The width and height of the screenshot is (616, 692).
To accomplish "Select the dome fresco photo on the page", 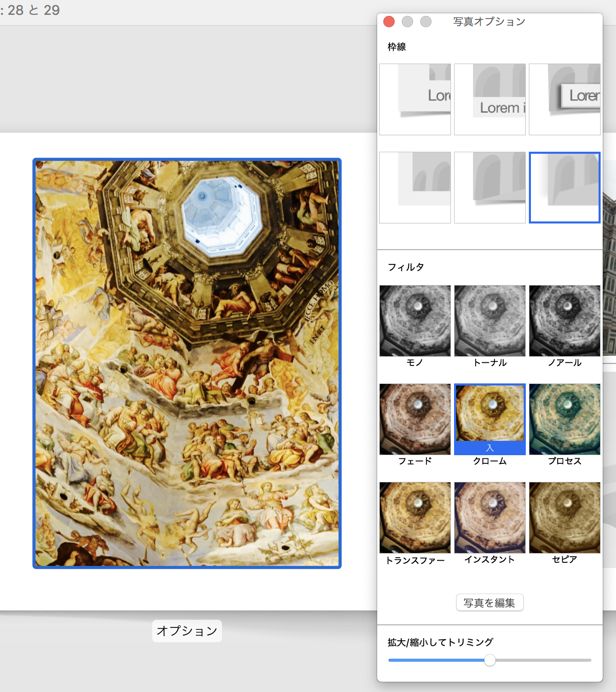I will click(187, 363).
